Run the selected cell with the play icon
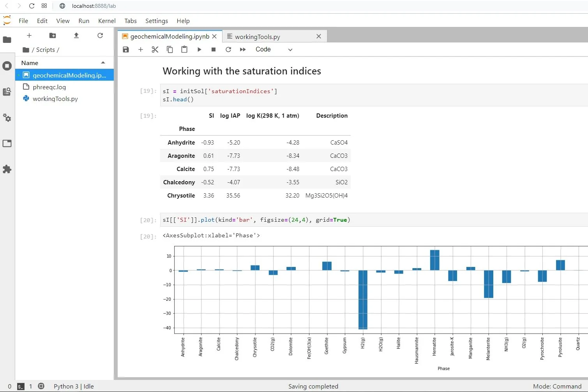Screen dimensions: 588x392 [x=199, y=49]
